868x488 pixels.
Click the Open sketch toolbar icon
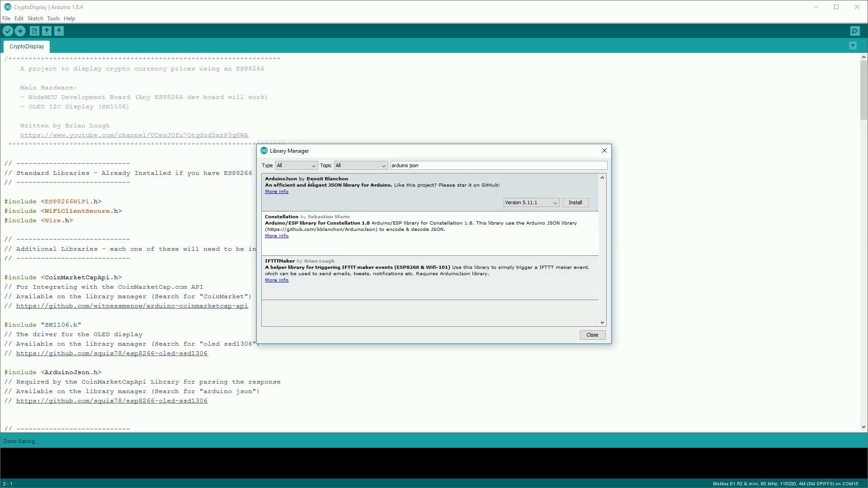pos(47,31)
